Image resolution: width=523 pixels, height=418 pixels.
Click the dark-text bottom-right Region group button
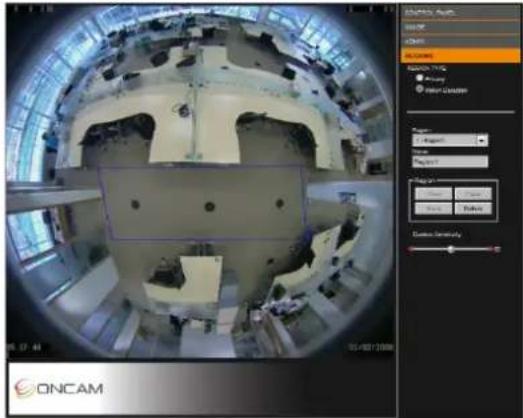click(473, 208)
